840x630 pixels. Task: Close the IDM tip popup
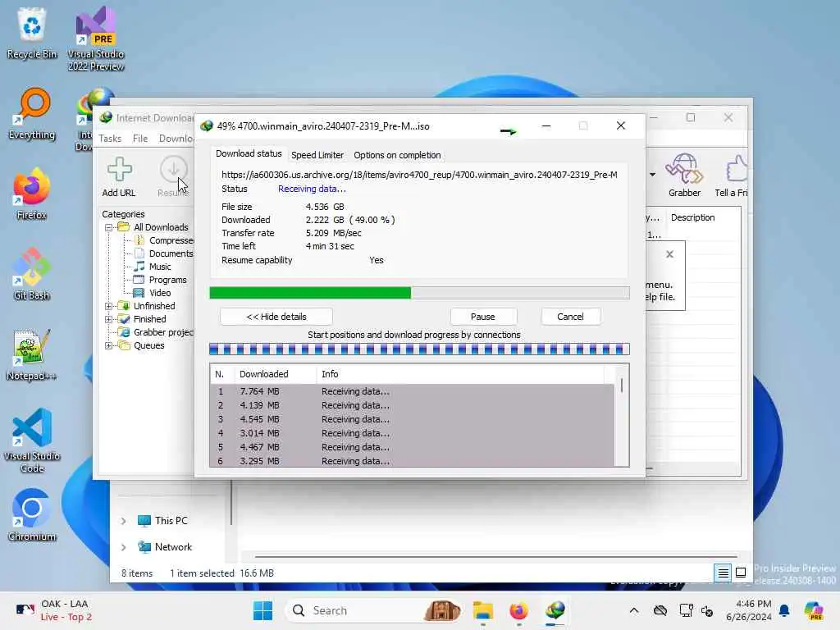669,254
